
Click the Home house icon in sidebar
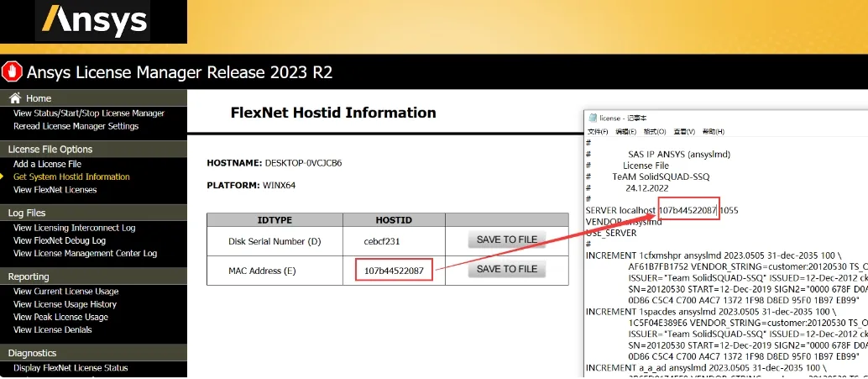click(x=15, y=98)
